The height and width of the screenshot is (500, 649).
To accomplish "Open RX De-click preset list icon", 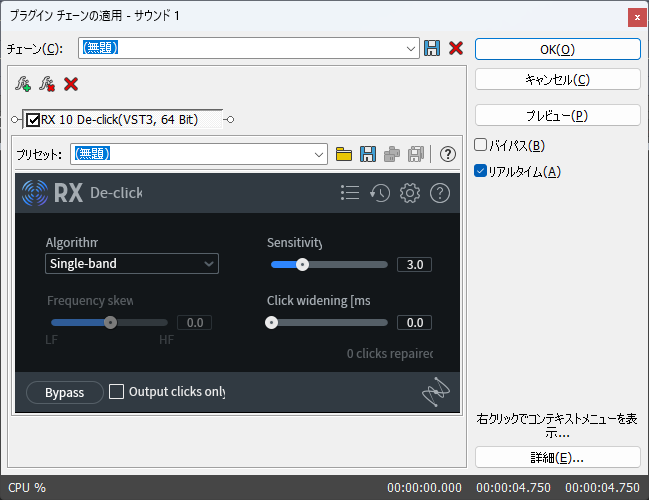I will (x=350, y=193).
